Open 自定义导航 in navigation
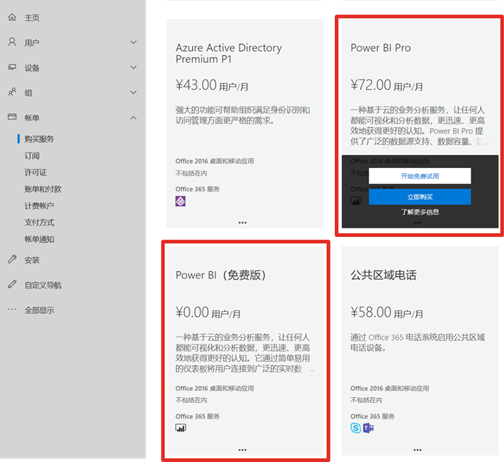 (x=43, y=285)
